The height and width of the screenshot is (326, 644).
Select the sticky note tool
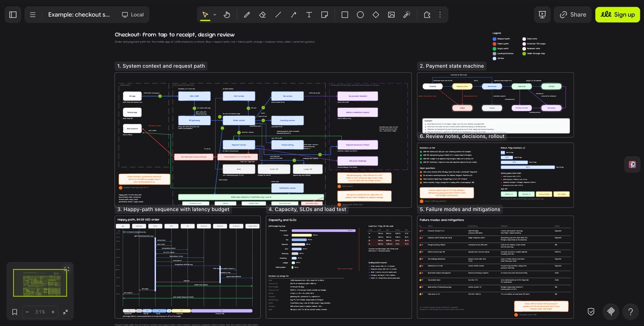[x=324, y=15]
